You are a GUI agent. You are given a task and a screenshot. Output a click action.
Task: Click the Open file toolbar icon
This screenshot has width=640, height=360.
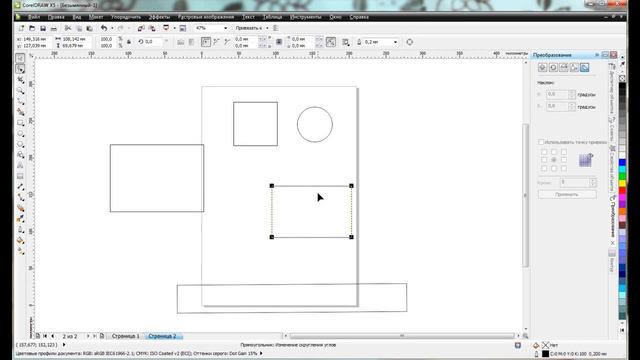point(32,28)
